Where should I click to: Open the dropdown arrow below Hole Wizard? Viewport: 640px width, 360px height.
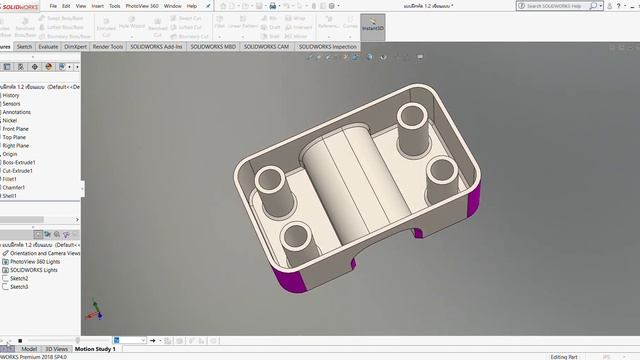[x=132, y=36]
